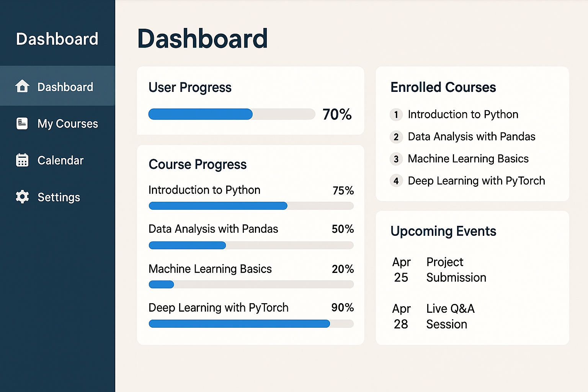This screenshot has height=392, width=588.
Task: Click the User Progress 70% bar
Action: pyautogui.click(x=232, y=114)
